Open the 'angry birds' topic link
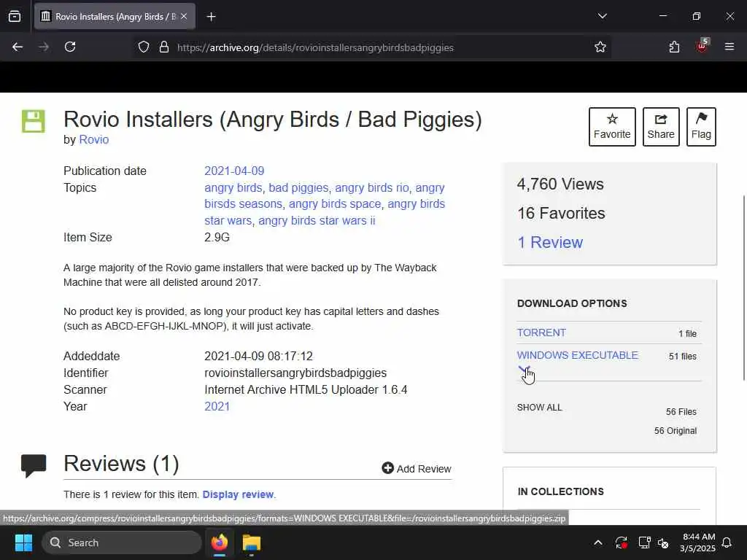Screen dimensions: 747x560 point(233,187)
